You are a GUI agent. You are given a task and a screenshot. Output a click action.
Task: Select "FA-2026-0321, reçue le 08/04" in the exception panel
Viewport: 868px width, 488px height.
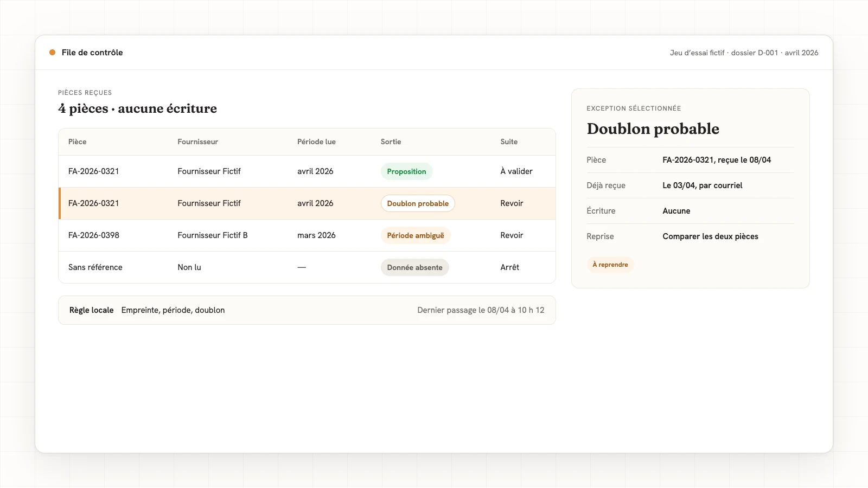coord(717,160)
